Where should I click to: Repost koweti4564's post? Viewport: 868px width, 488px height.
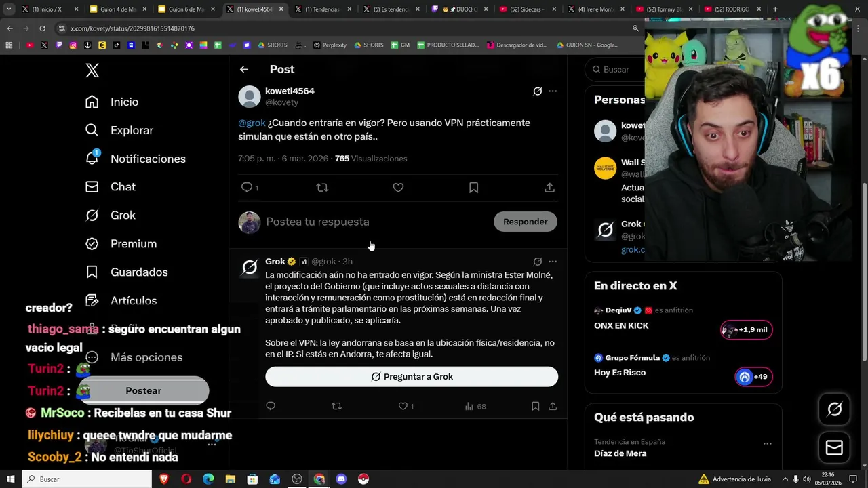[323, 188]
